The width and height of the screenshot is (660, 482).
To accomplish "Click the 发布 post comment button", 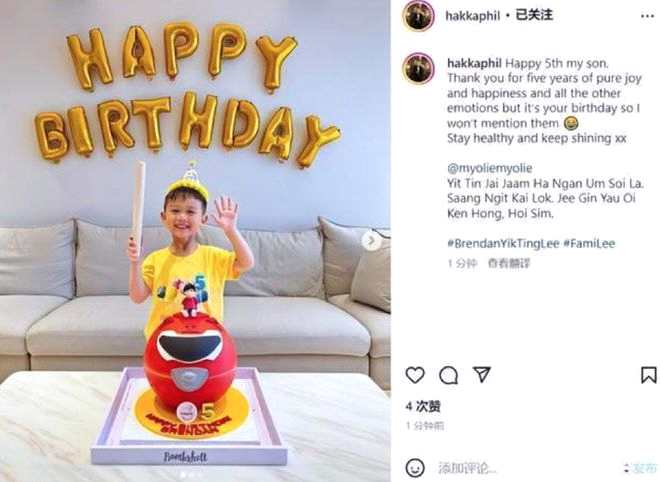I will pyautogui.click(x=643, y=468).
